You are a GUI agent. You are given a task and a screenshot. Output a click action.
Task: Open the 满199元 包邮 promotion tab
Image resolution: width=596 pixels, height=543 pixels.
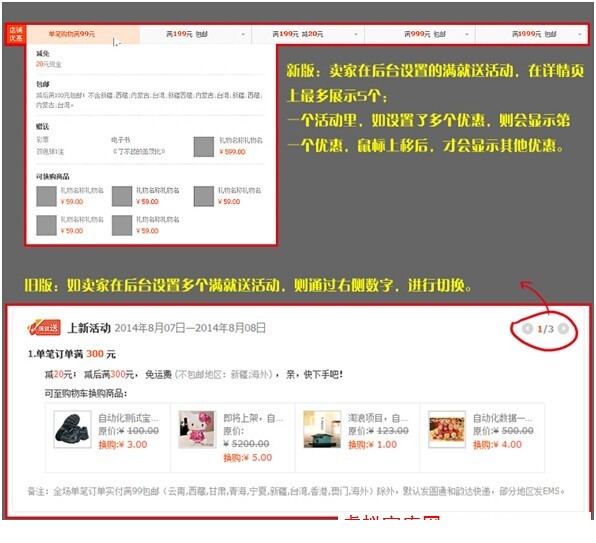point(195,34)
